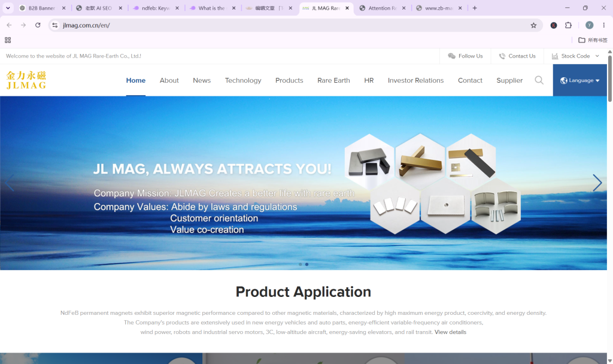
Task: Open the apps grid in bookmarks bar
Action: (x=8, y=40)
